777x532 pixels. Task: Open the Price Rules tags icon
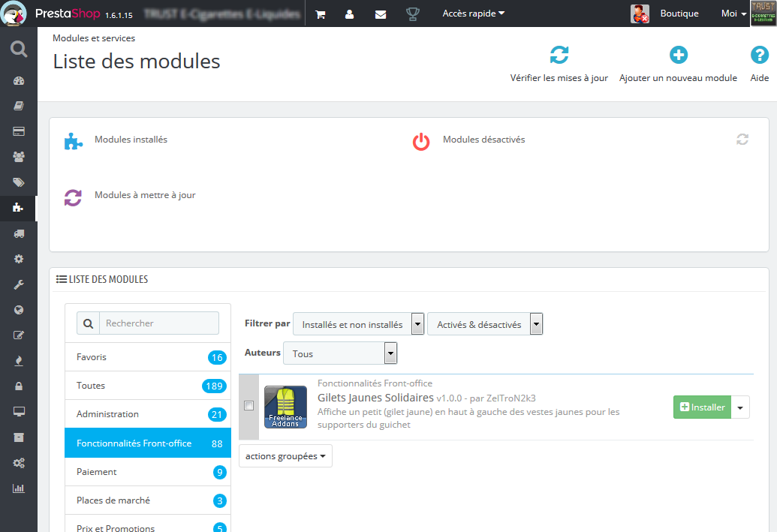(19, 182)
